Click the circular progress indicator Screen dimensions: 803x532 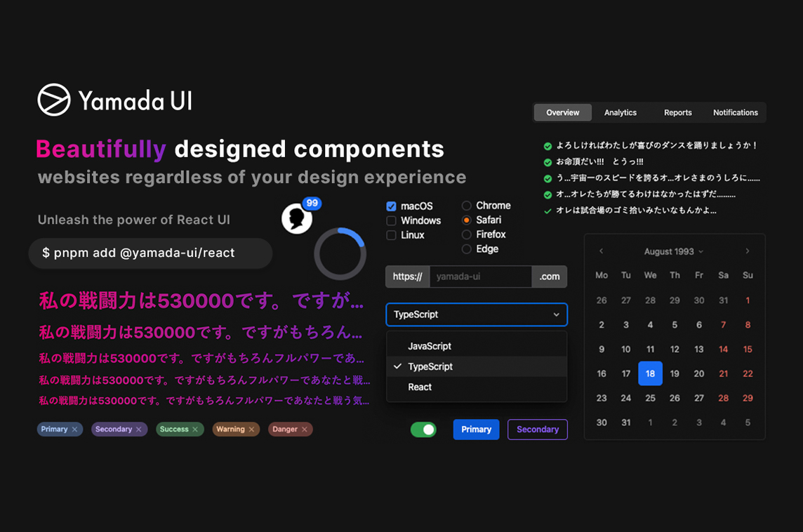pyautogui.click(x=340, y=254)
